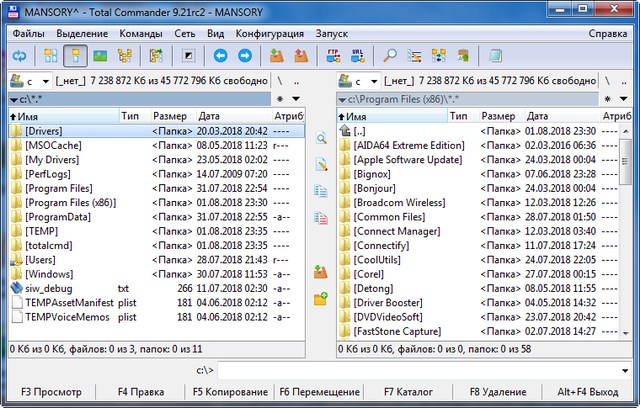Click the new folder icon in middle bar
The width and height of the screenshot is (640, 408).
point(321,298)
